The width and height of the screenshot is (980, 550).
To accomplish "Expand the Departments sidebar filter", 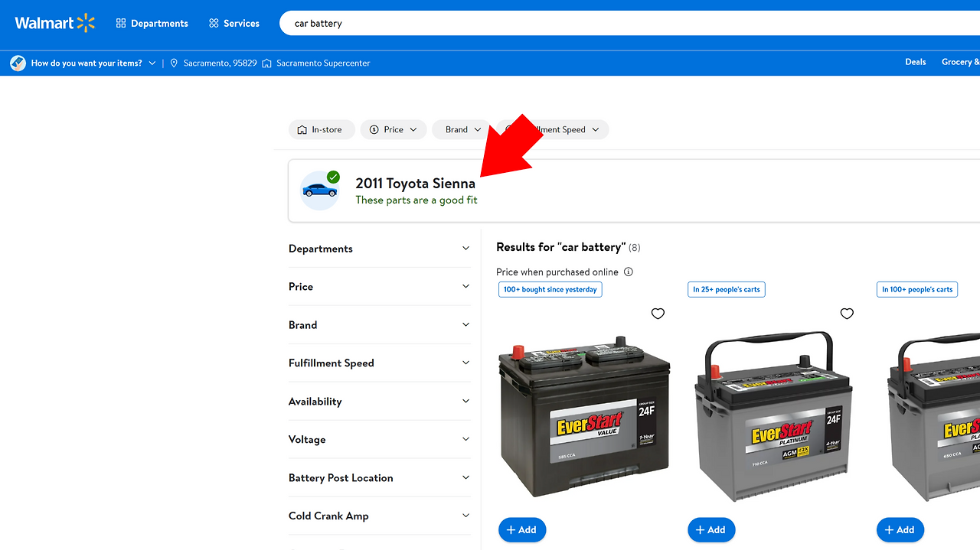I will click(x=379, y=249).
